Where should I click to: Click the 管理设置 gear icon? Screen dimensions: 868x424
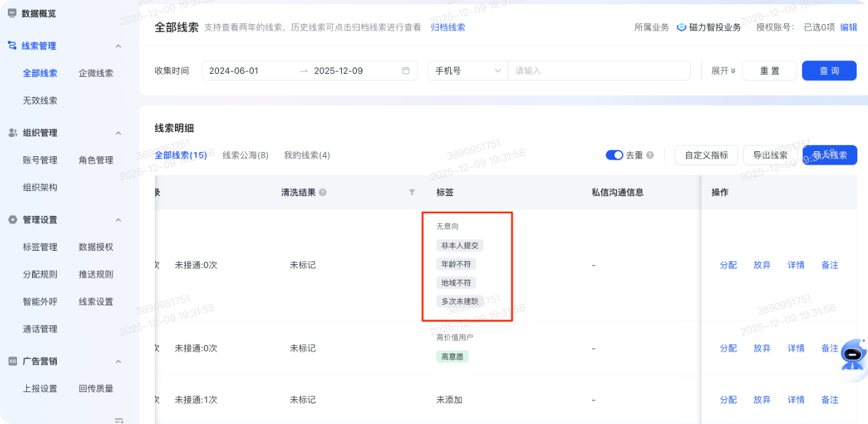coord(12,219)
